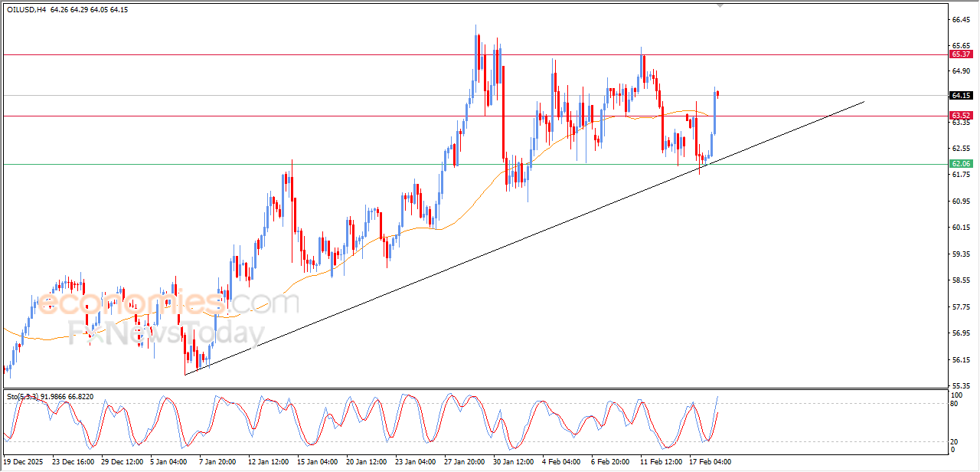Click the 30 Jan 12:00 date label
Image resolution: width=980 pixels, height=472 pixels.
point(514,462)
